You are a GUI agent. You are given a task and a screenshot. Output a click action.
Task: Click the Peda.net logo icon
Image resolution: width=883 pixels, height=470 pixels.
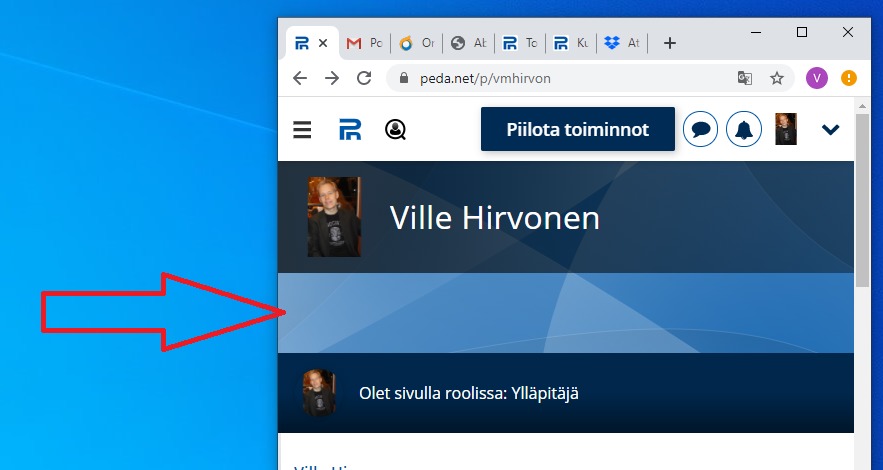click(x=349, y=129)
